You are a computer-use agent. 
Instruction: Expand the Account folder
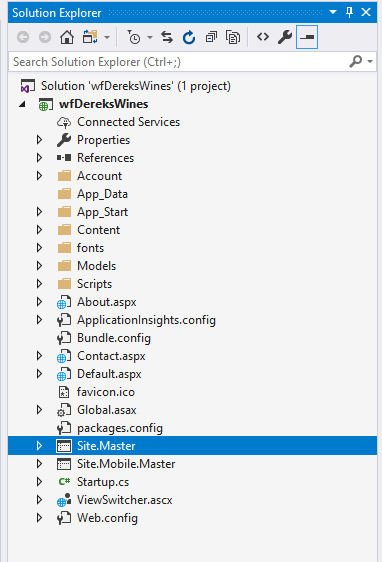(39, 176)
